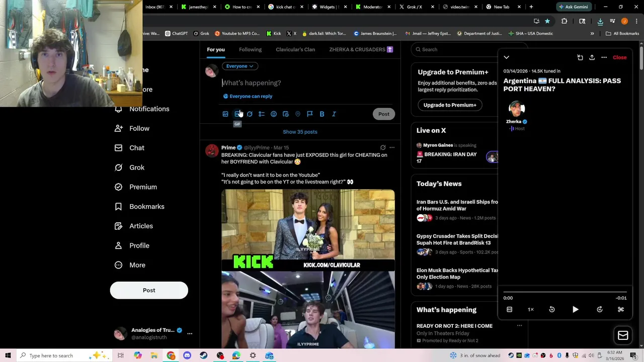Open account menu dots beside Analogies of Tru...
This screenshot has height=362, width=644.
(190, 333)
